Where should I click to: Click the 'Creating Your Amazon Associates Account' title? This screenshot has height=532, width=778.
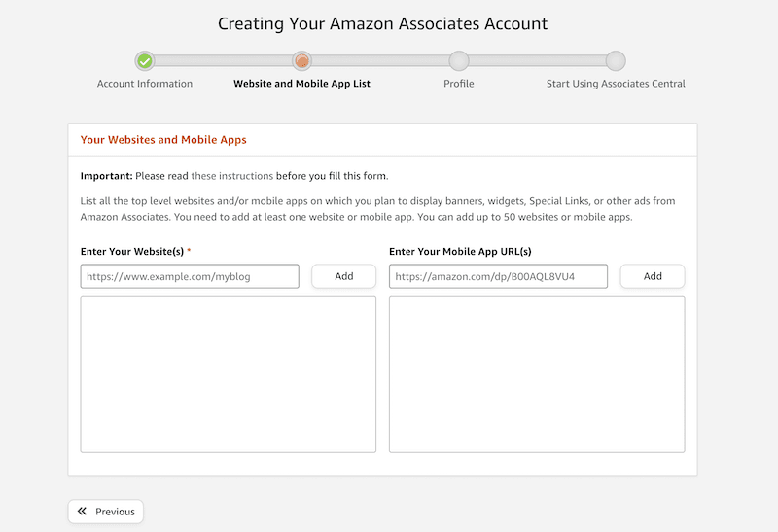pos(382,23)
